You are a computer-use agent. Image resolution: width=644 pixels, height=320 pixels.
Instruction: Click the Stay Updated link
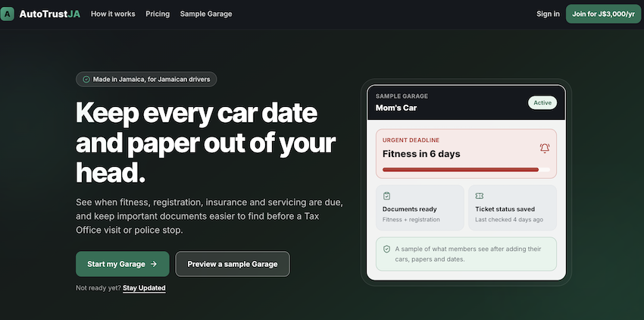coord(144,288)
